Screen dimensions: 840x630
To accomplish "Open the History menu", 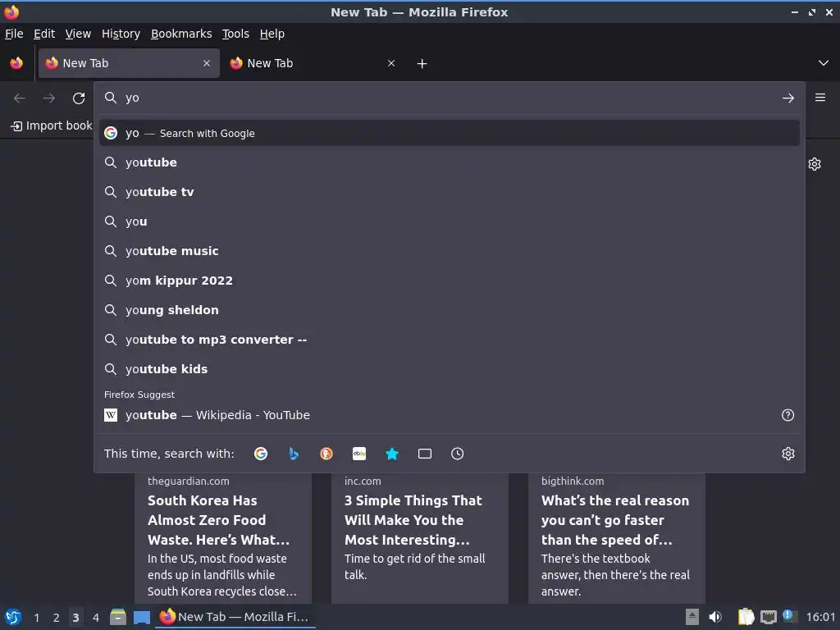I will [121, 34].
